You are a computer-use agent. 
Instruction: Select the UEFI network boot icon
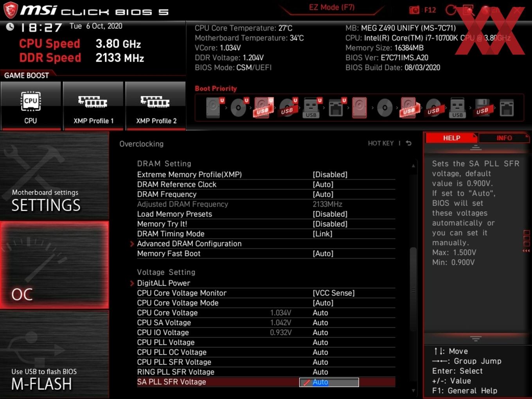pos(336,108)
